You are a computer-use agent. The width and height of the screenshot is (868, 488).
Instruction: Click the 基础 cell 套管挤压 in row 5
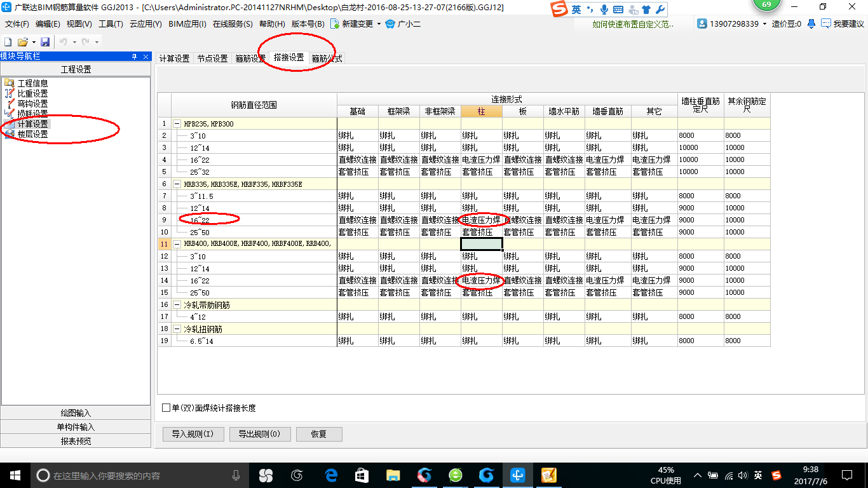(358, 172)
